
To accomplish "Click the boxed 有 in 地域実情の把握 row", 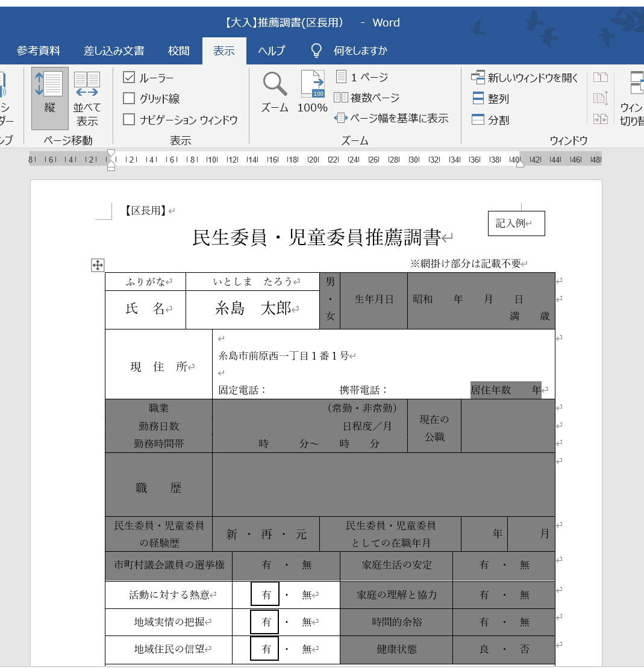I will click(x=264, y=622).
